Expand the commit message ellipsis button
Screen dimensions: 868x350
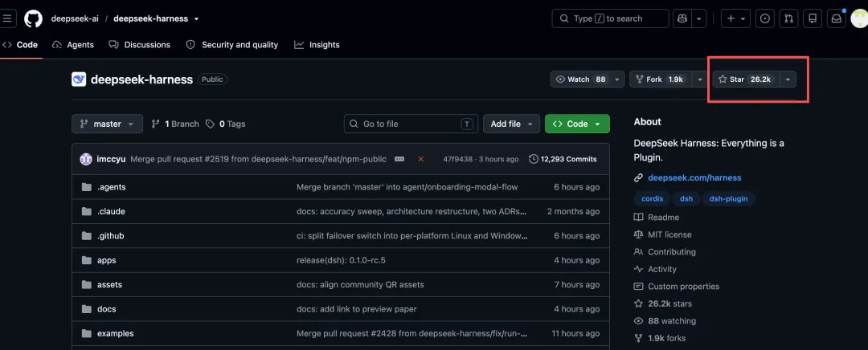tap(399, 159)
